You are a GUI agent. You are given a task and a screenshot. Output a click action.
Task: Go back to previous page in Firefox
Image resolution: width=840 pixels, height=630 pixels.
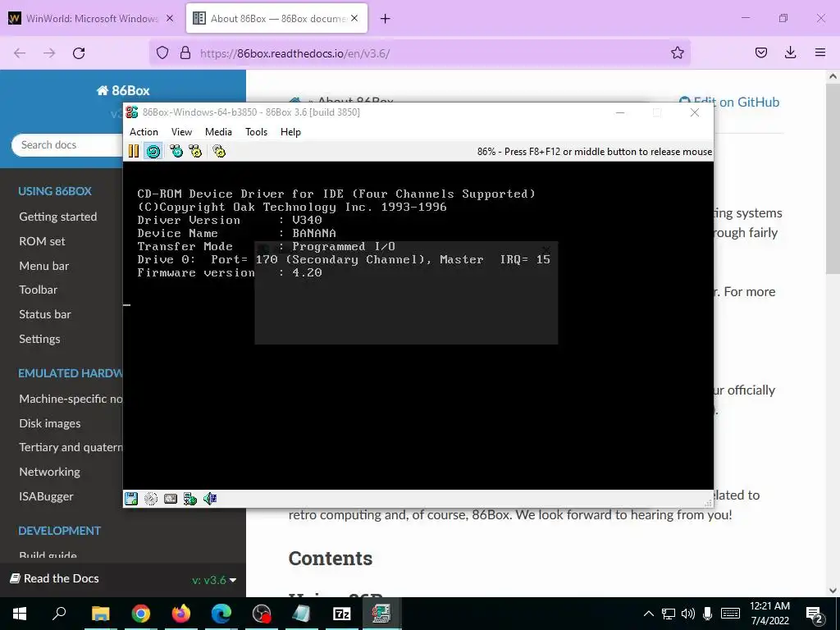click(x=20, y=53)
